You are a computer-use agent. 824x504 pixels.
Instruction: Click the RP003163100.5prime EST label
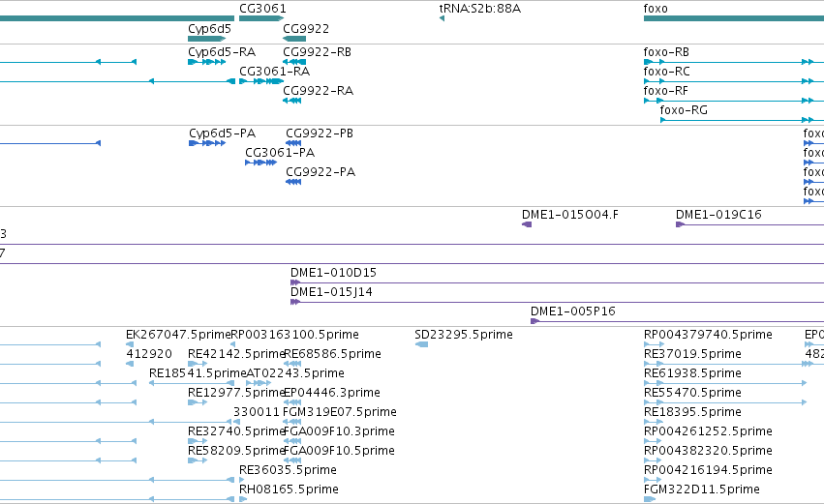294,335
